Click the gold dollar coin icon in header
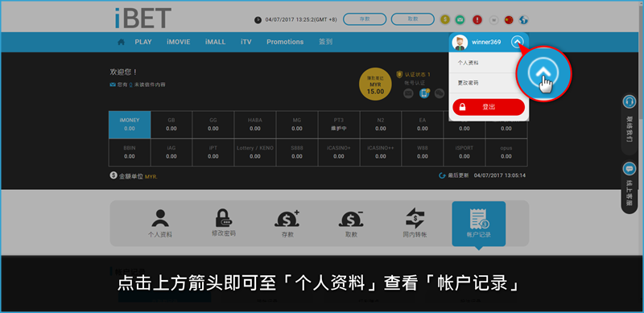The image size is (644, 313). point(445,19)
